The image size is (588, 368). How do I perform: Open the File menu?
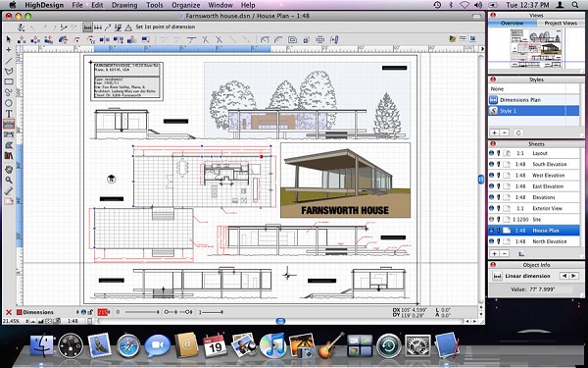click(77, 5)
